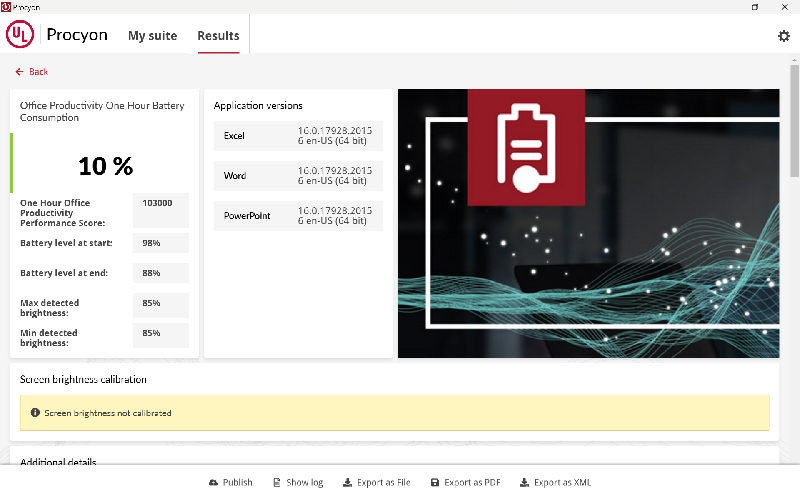This screenshot has height=500, width=800.
Task: Click 'One Hour Office Productivity Performance Score' label
Action: coord(63,213)
